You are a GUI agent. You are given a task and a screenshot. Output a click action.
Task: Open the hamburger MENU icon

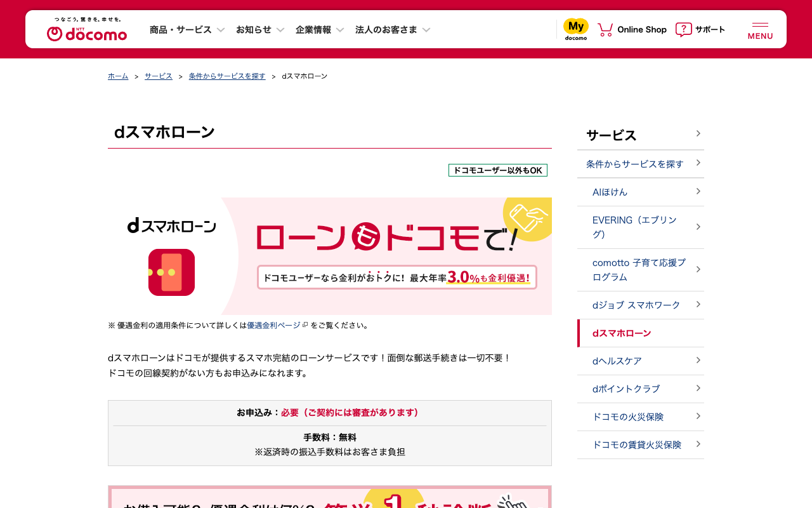760,30
